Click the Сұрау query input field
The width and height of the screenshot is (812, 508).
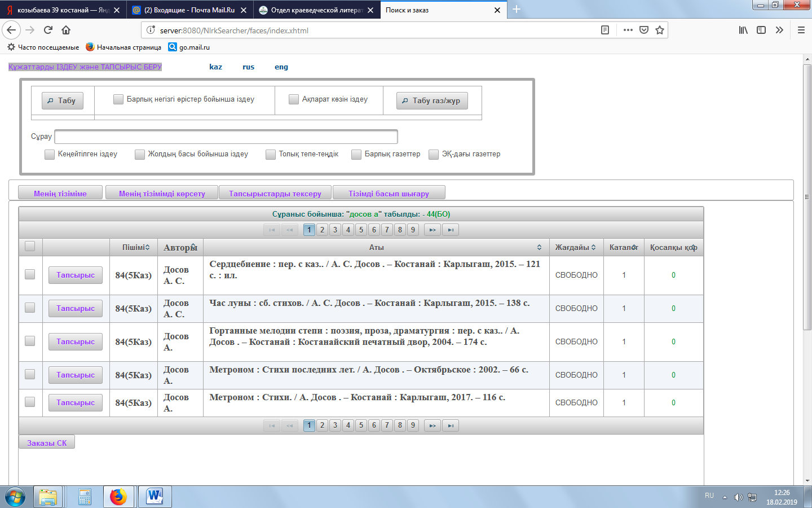(226, 137)
